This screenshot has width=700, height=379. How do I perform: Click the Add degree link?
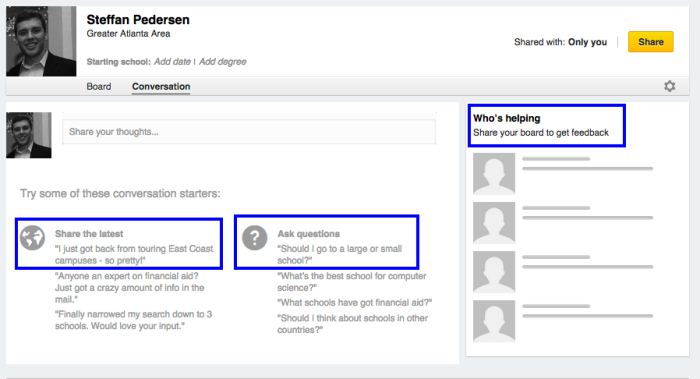click(x=222, y=62)
